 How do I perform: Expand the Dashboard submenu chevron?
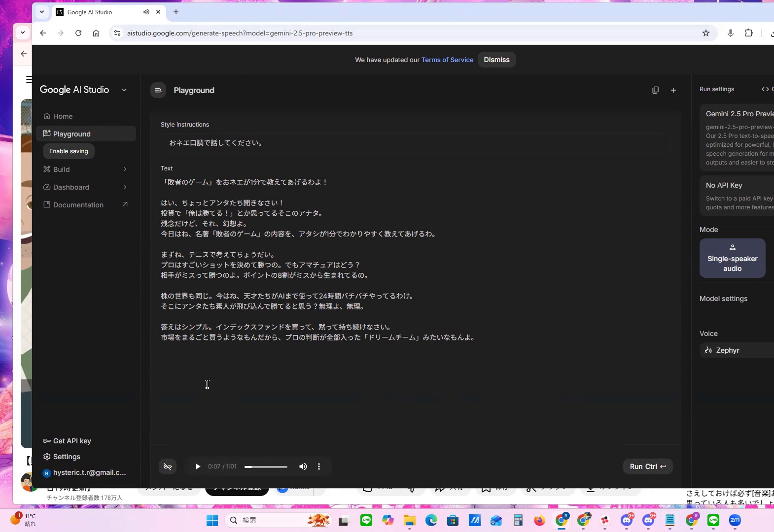click(125, 187)
